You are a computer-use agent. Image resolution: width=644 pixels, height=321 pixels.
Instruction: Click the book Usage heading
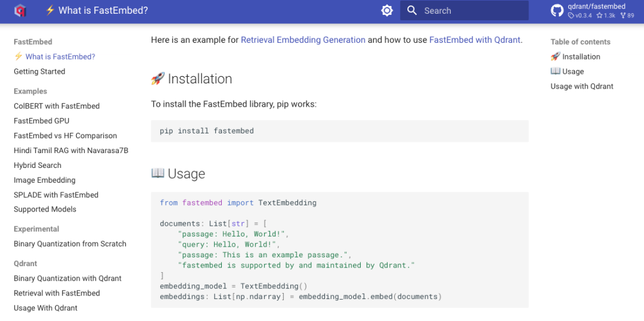(x=178, y=173)
